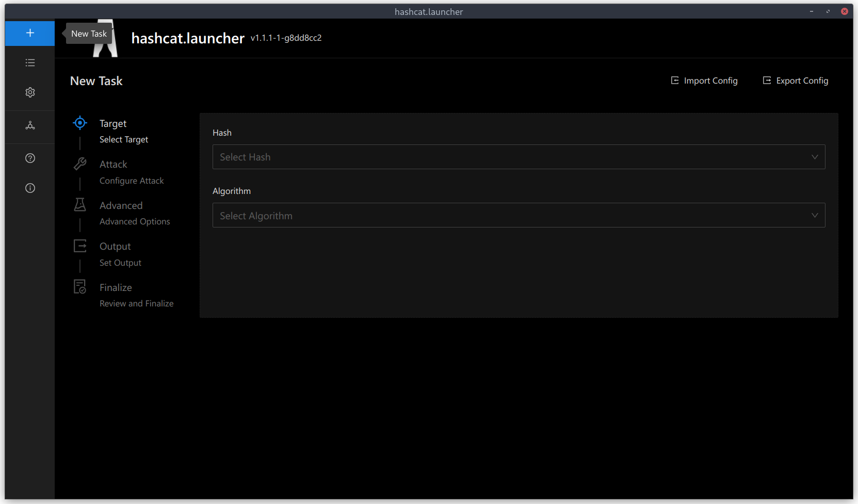Open the tools network icon in sidebar
This screenshot has width=858, height=504.
click(x=30, y=125)
